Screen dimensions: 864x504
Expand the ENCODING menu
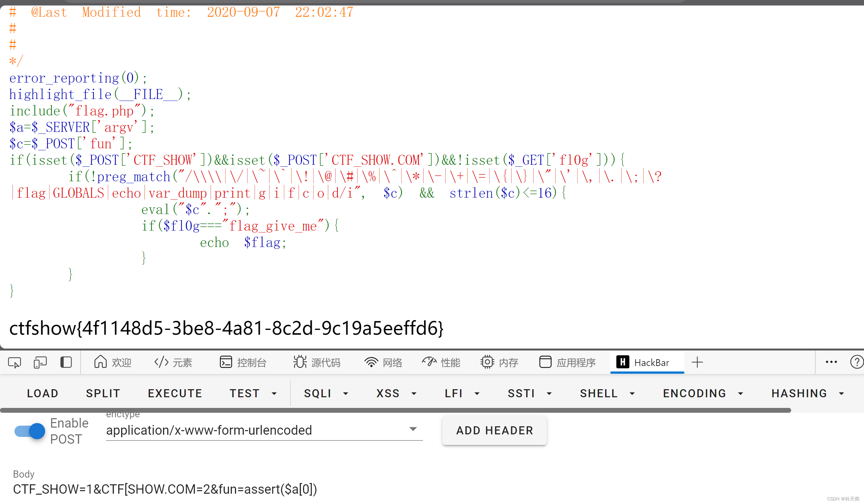(702, 393)
